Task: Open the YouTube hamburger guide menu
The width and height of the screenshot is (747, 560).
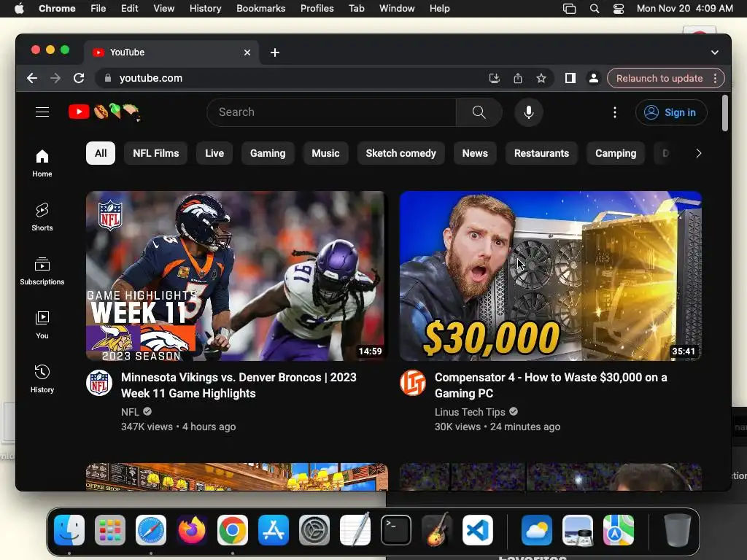Action: [42, 112]
